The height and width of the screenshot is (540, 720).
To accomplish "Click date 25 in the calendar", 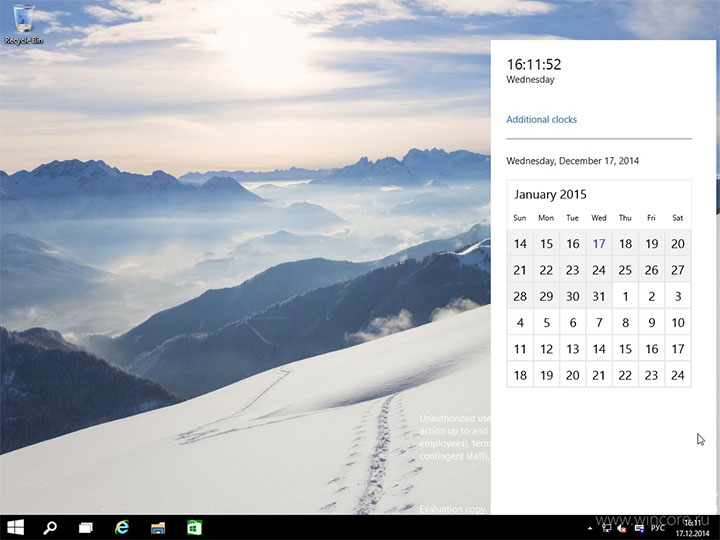I will (625, 270).
